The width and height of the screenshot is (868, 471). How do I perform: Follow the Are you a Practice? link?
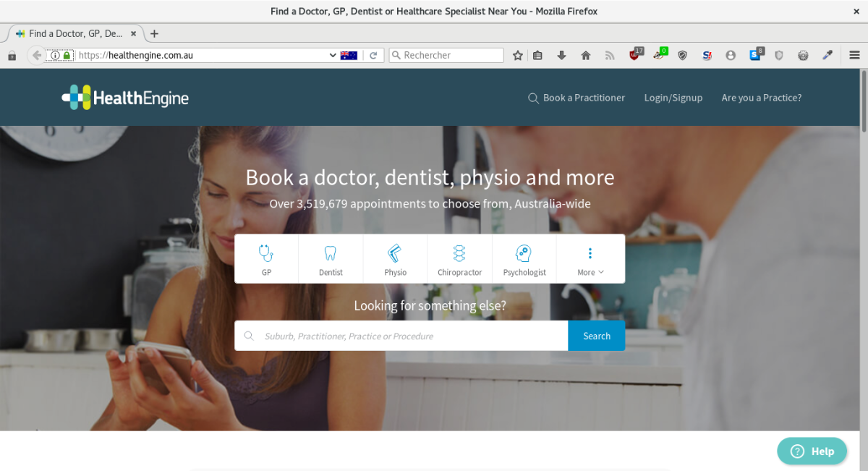click(x=761, y=98)
